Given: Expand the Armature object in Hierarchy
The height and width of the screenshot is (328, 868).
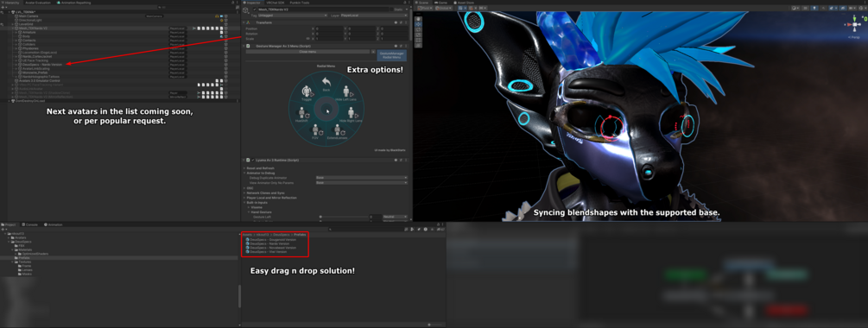Looking at the screenshot, I should (x=16, y=32).
